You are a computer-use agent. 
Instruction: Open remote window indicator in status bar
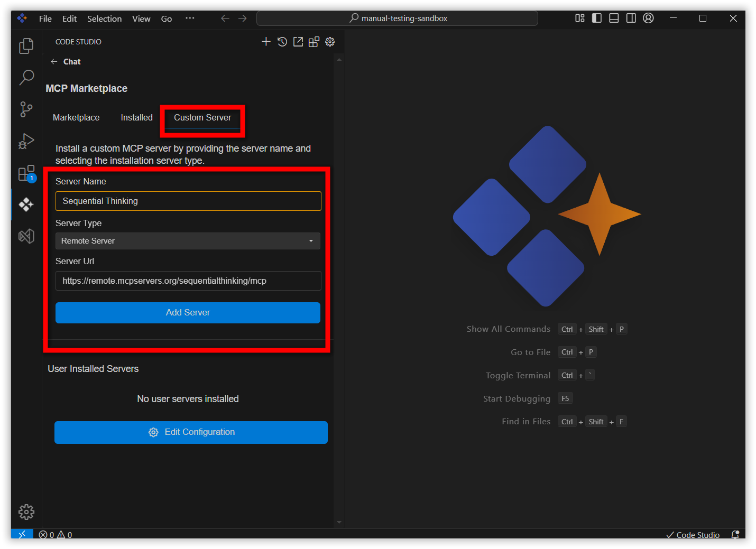pos(22,534)
